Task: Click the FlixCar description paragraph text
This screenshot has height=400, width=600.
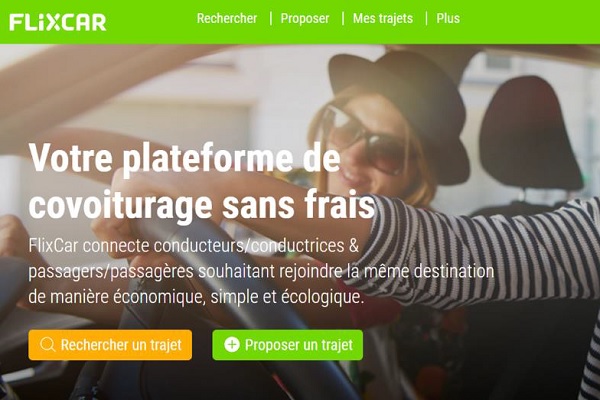Action: [x=261, y=271]
